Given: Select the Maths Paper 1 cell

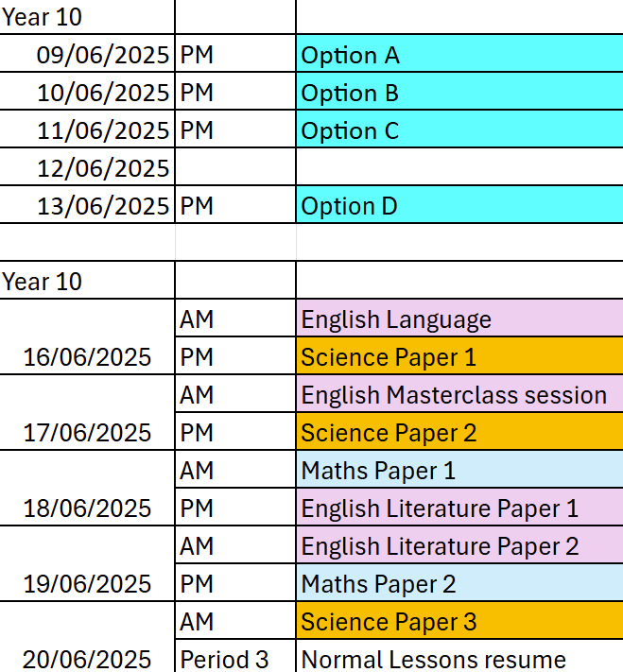Looking at the screenshot, I should click(x=459, y=469).
